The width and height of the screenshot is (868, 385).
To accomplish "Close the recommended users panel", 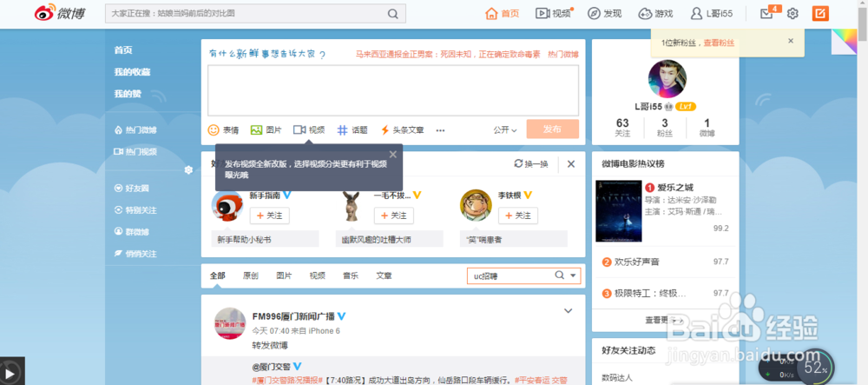I will [x=571, y=164].
